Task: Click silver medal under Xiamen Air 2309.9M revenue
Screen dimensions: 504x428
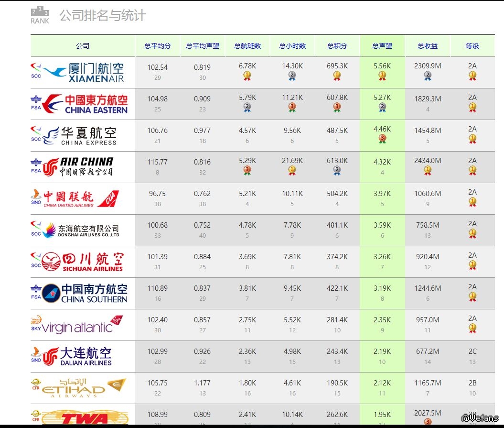Action: (x=428, y=76)
